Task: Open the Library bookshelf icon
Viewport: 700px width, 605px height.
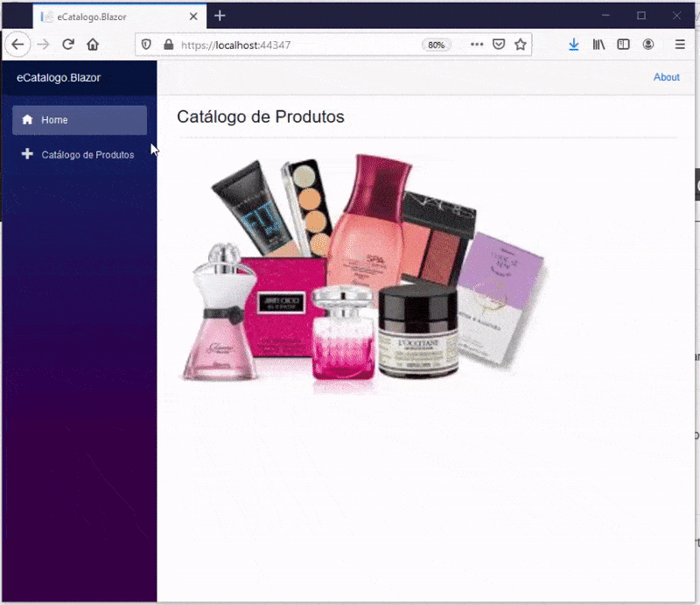Action: (x=598, y=45)
